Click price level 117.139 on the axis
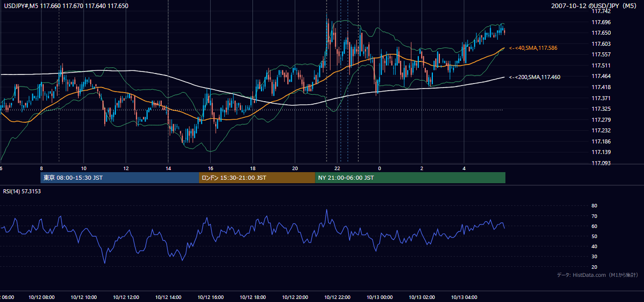The image size is (644, 302). click(601, 152)
